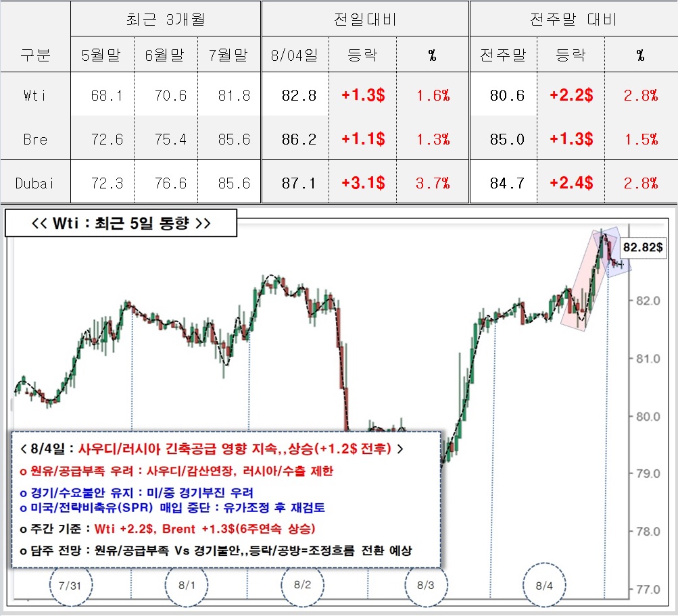Click the '6월말' column header
Viewport: 678px width, 616px height.
coord(164,55)
